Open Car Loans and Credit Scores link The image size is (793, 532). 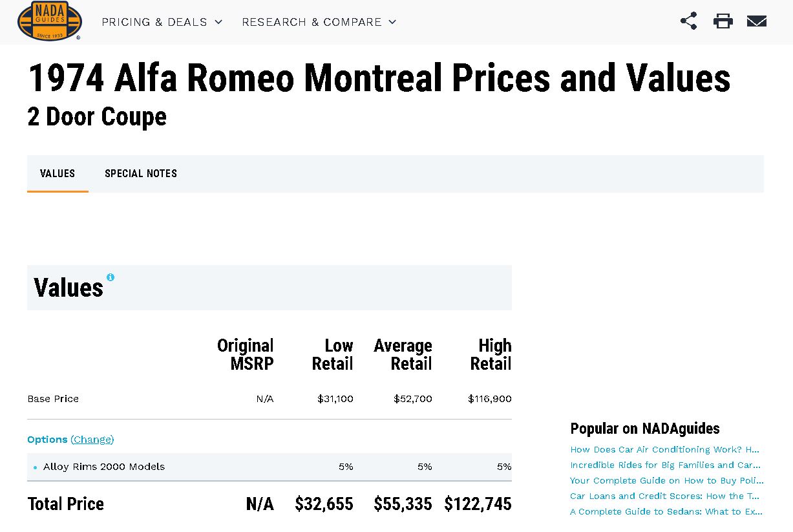[x=664, y=496]
